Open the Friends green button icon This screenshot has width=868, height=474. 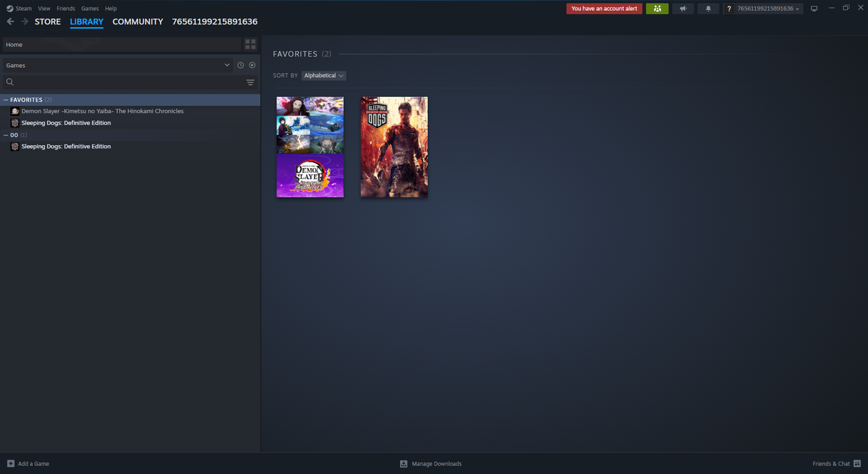click(657, 9)
